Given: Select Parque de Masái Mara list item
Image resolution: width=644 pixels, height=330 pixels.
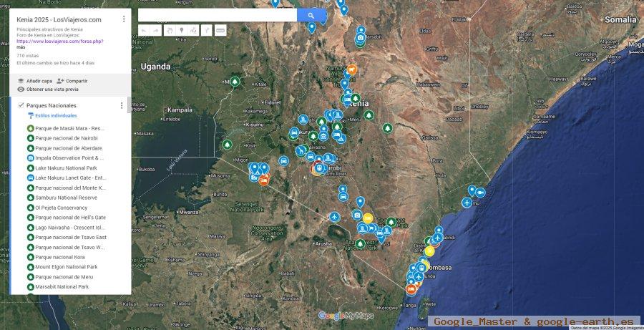Looking at the screenshot, I should pyautogui.click(x=66, y=128).
